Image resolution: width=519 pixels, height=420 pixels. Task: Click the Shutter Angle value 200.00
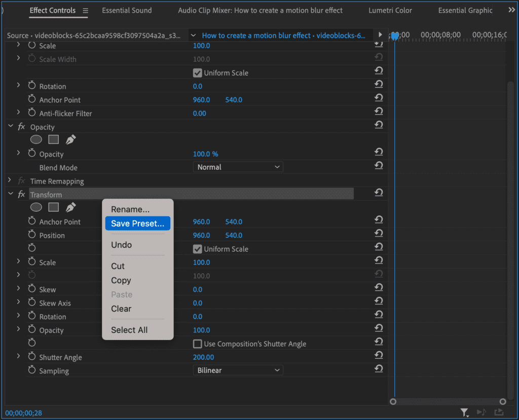tap(203, 357)
